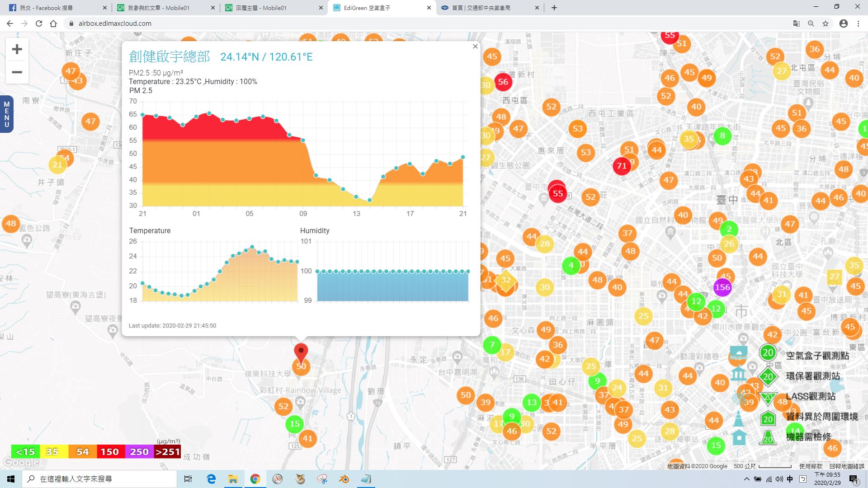This screenshot has width=868, height=488.
Task: Click the browser address bar URL
Action: tap(115, 23)
